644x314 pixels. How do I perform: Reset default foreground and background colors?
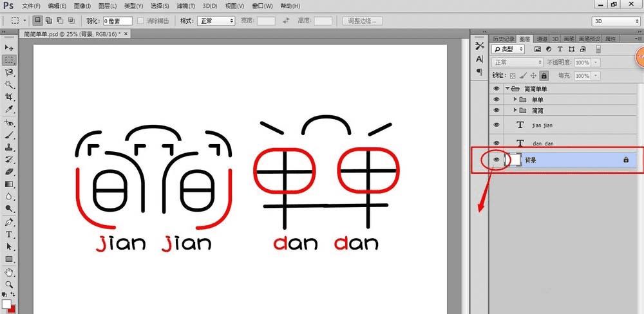coord(4,294)
